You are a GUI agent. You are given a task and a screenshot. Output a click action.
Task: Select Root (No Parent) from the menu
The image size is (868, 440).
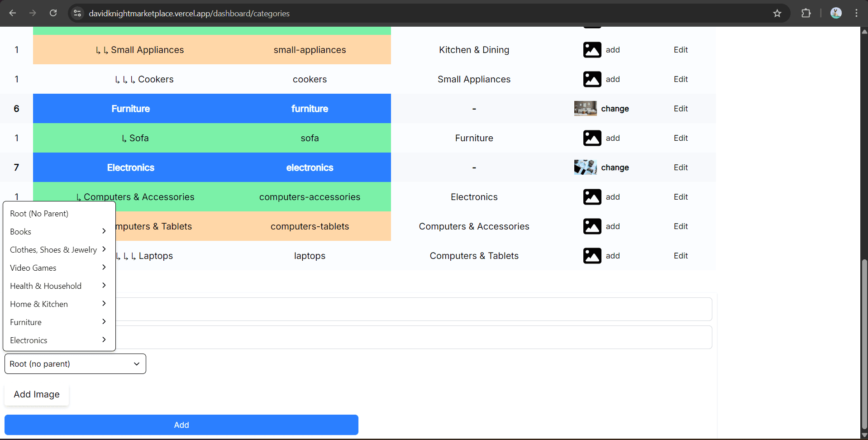pyautogui.click(x=39, y=214)
